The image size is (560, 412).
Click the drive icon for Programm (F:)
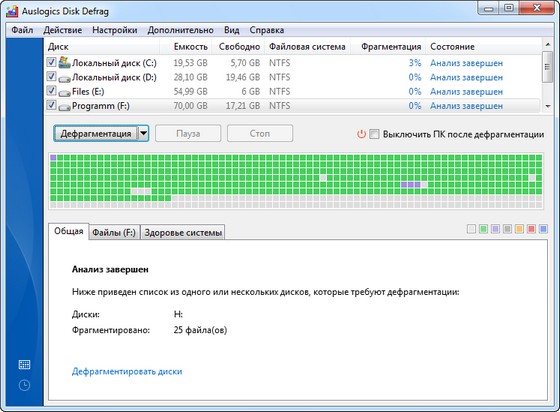[64, 107]
